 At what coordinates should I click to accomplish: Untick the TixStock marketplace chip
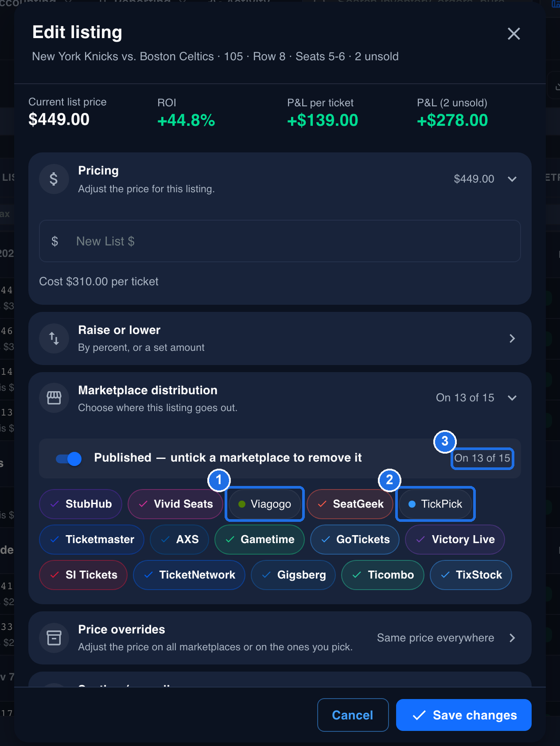pyautogui.click(x=471, y=575)
